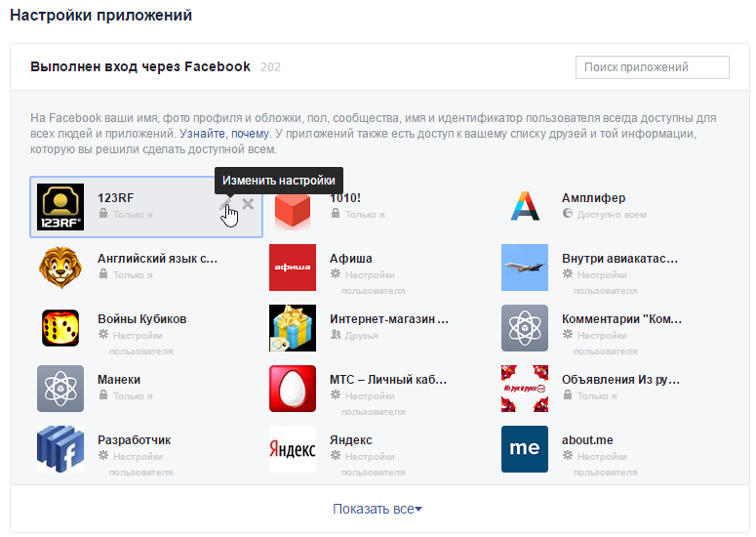Click the Друзья label under Интернет-магазин
Viewport: 756px width, 537px height.
(x=362, y=336)
